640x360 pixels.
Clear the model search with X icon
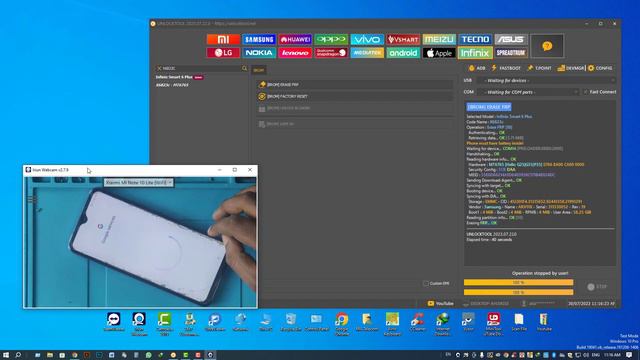[159, 68]
